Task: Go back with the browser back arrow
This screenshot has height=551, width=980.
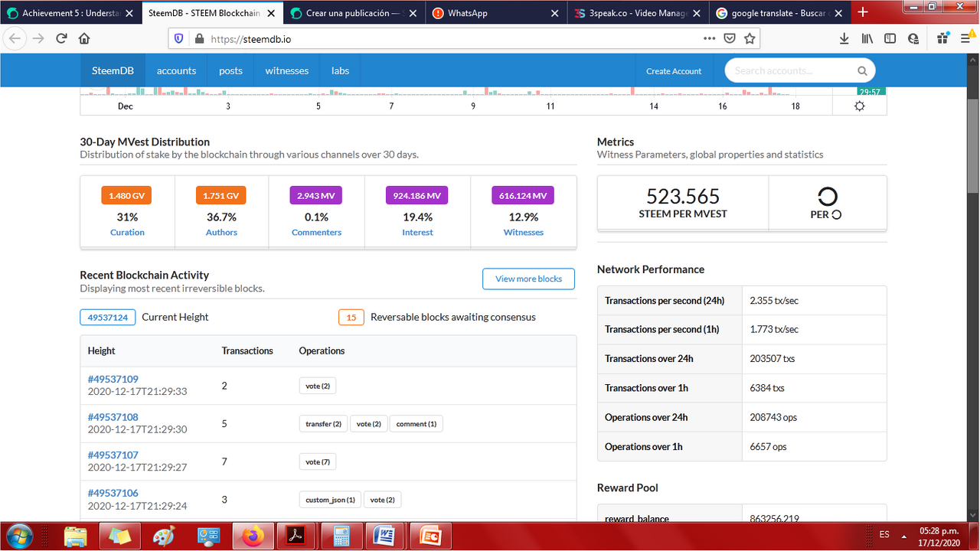Action: point(15,38)
